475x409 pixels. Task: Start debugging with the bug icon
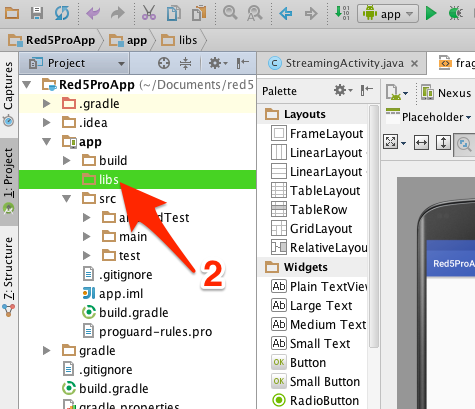[x=456, y=13]
